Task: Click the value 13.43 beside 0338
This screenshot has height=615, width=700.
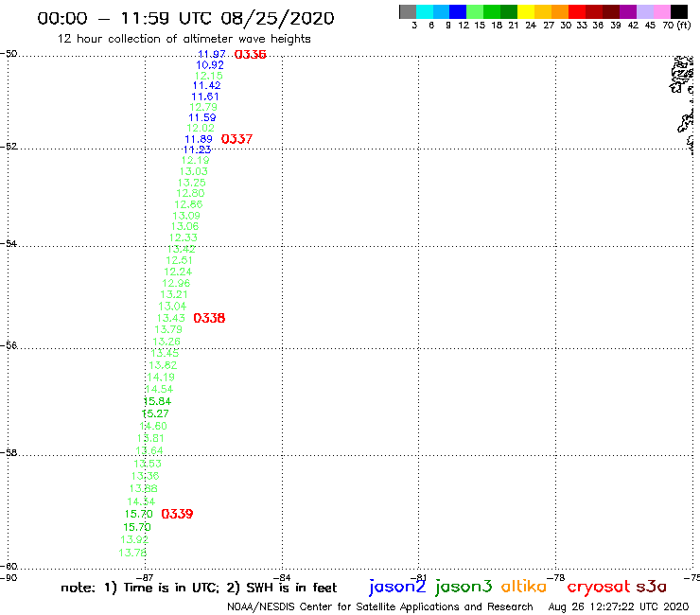Action: click(x=171, y=318)
